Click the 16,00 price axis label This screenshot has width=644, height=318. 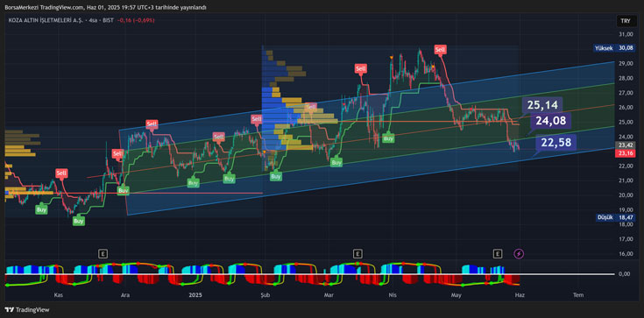click(625, 253)
